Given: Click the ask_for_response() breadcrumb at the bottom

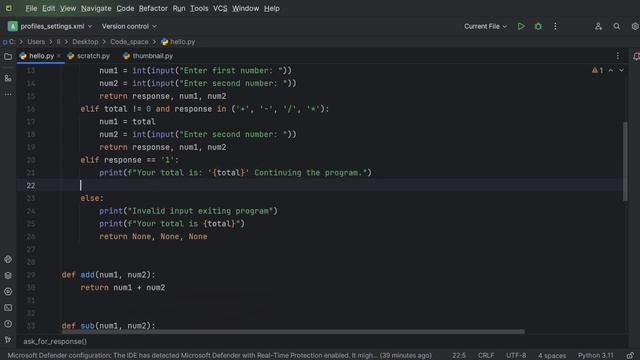Looking at the screenshot, I should tap(55, 342).
